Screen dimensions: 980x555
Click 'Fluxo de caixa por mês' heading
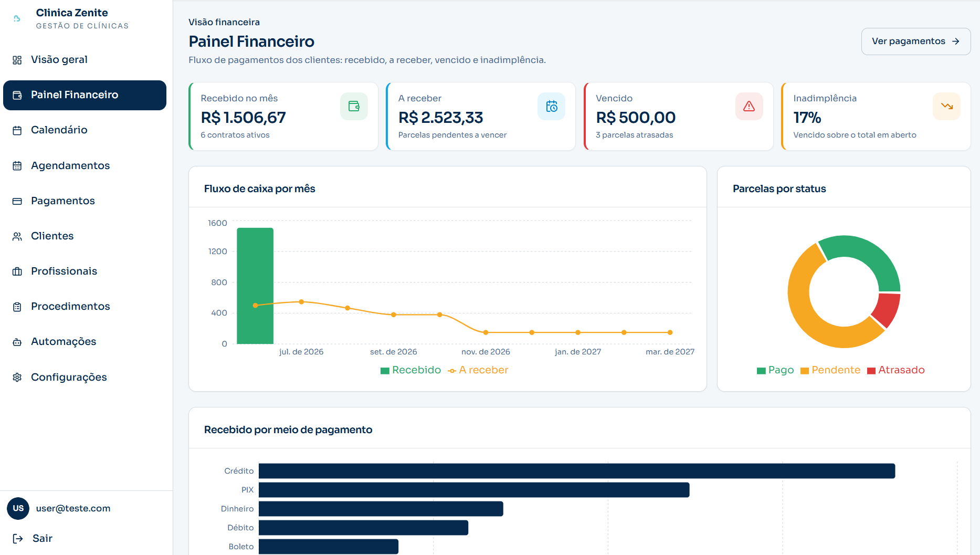click(260, 189)
